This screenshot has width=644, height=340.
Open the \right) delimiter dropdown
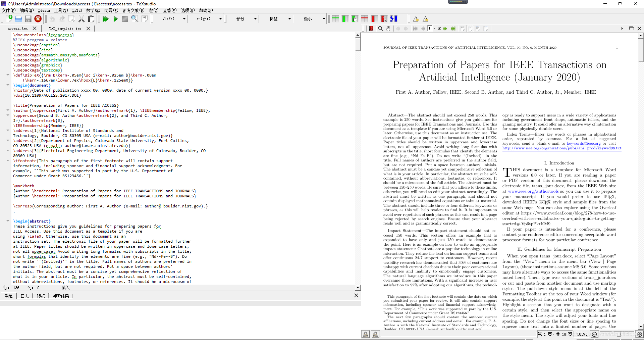pyautogui.click(x=220, y=19)
